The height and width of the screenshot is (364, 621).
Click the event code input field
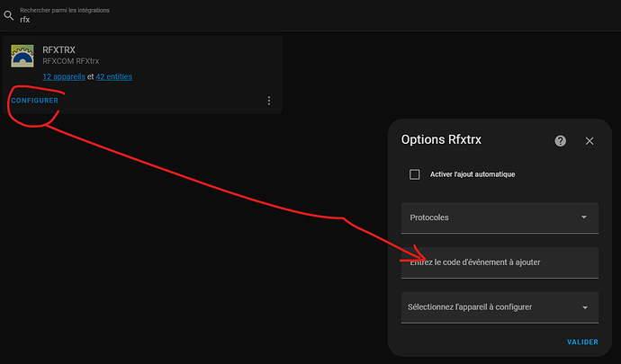tap(499, 262)
